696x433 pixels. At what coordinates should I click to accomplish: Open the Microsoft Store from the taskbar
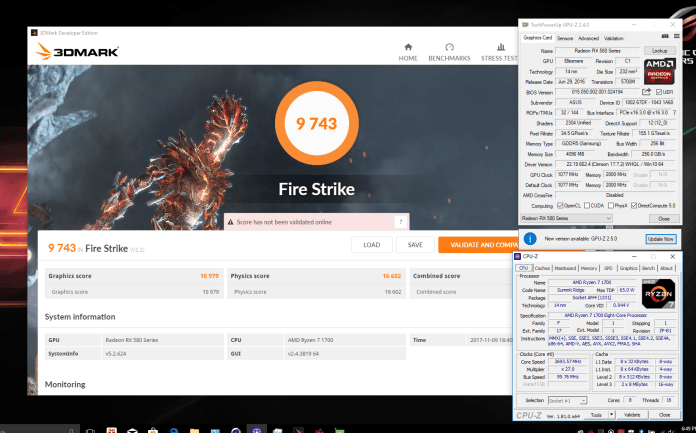pos(153,430)
